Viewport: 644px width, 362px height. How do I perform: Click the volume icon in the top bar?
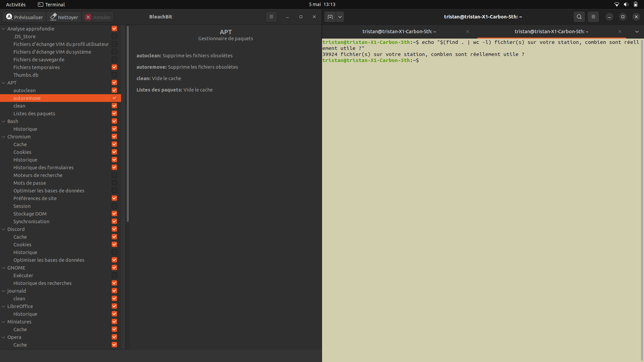(626, 4)
